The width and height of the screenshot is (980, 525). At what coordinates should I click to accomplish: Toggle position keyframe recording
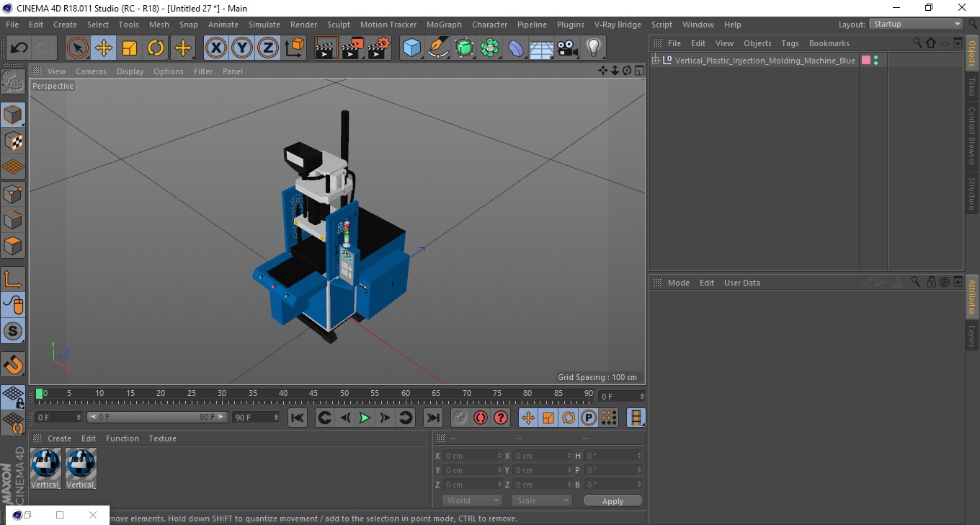(x=528, y=418)
